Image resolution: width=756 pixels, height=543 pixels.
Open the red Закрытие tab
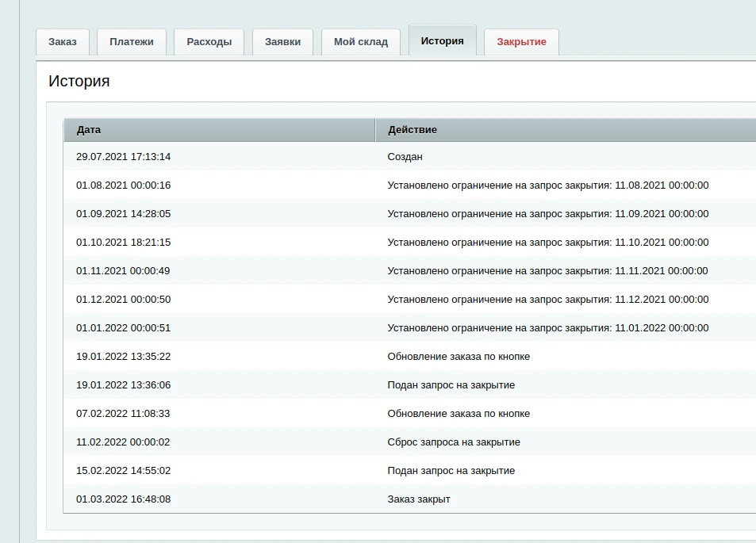point(522,42)
